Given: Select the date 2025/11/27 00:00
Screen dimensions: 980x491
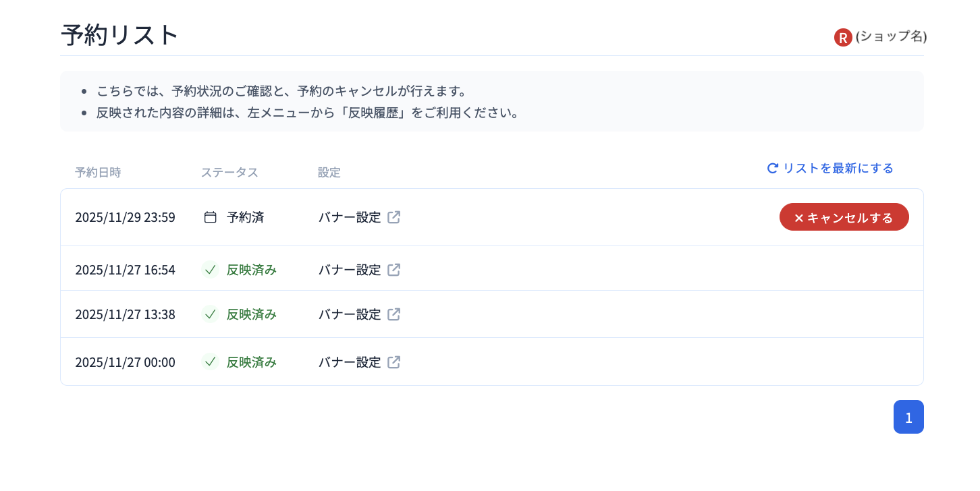Looking at the screenshot, I should [x=125, y=362].
